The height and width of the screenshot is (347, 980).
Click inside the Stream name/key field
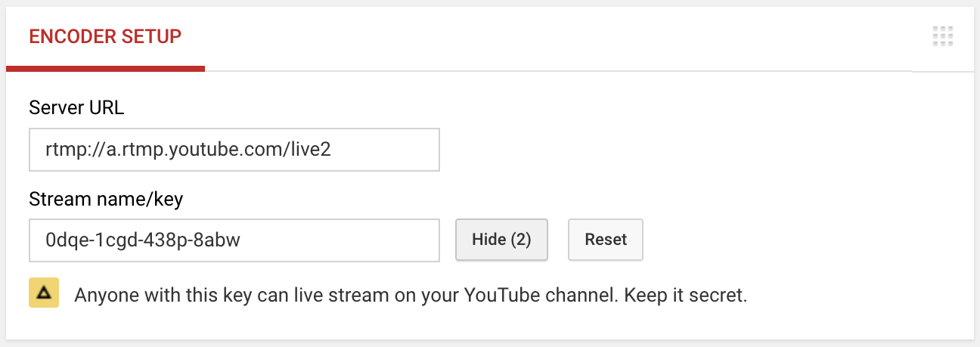(234, 240)
